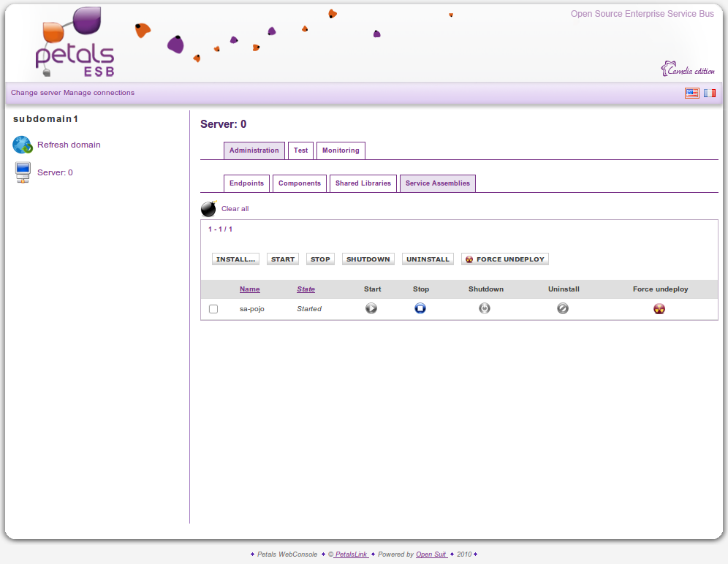Sort table by Name column header
Image resolution: width=728 pixels, height=564 pixels.
coord(249,289)
